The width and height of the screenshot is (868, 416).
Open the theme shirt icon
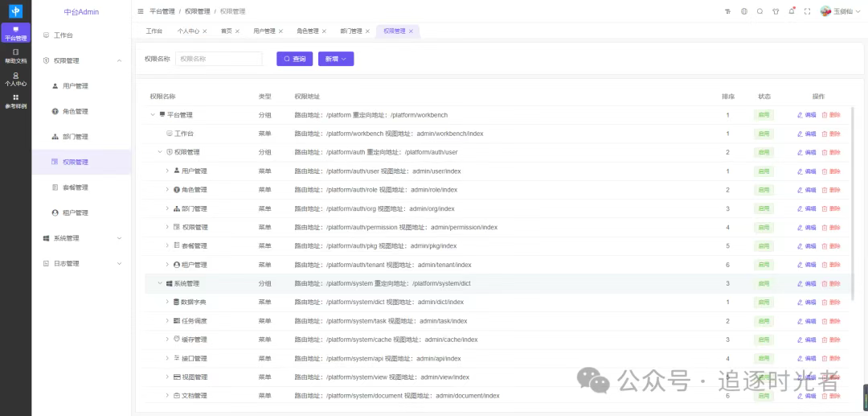click(776, 11)
